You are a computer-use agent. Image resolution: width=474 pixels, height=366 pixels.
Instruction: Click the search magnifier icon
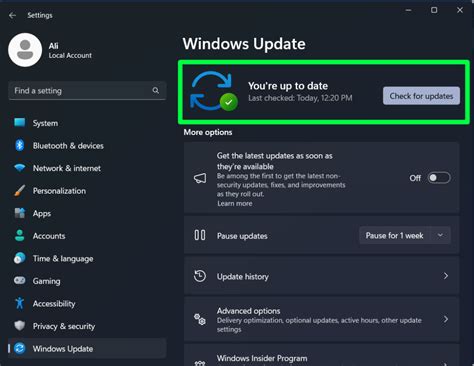pyautogui.click(x=156, y=90)
